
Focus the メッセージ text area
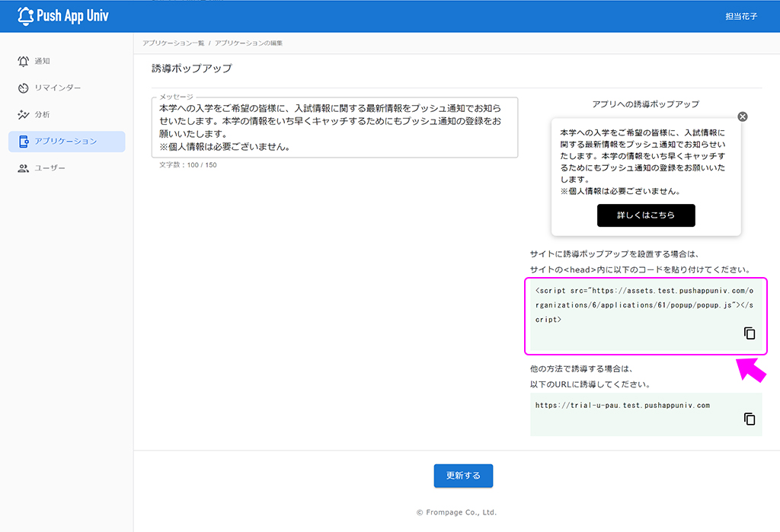335,128
